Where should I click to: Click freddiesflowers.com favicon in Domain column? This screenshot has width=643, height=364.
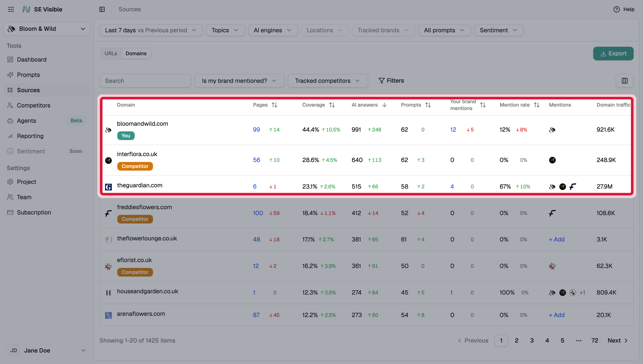click(108, 213)
